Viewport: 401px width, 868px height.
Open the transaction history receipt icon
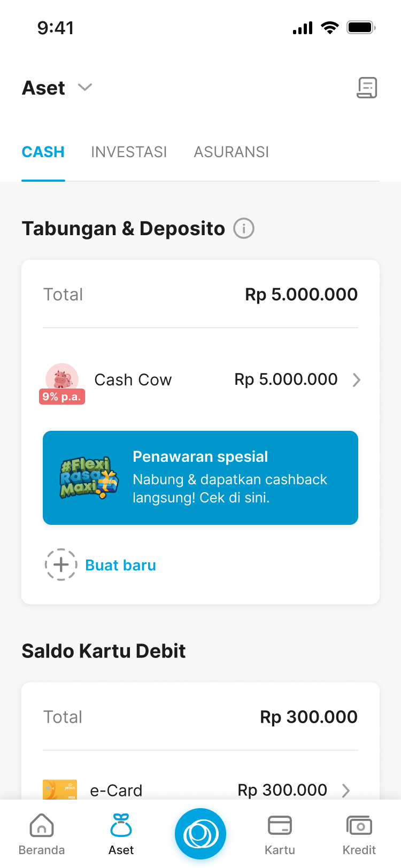tap(367, 88)
